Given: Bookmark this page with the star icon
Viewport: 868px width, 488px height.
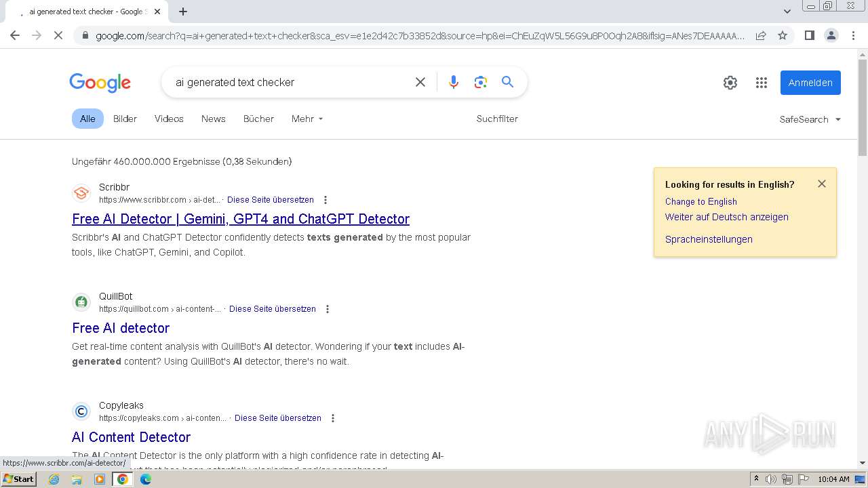Looking at the screenshot, I should pyautogui.click(x=783, y=35).
